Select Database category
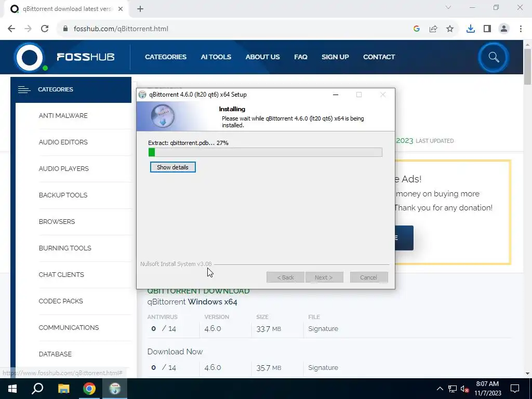This screenshot has height=399, width=532. coord(55,354)
